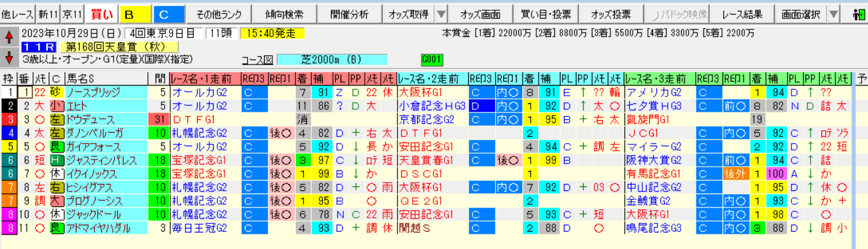Click the レース名・2走前 column header
868x249 pixels.
point(432,79)
